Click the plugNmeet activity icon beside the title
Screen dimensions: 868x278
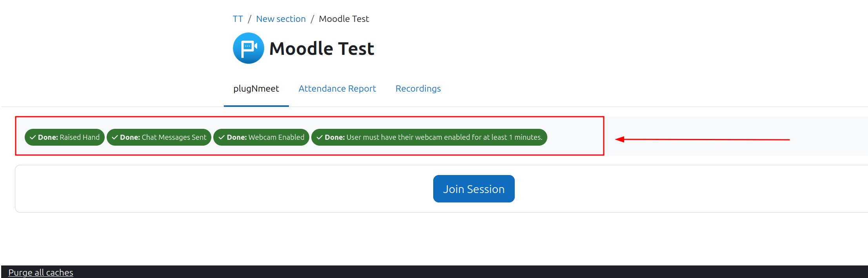tap(249, 48)
